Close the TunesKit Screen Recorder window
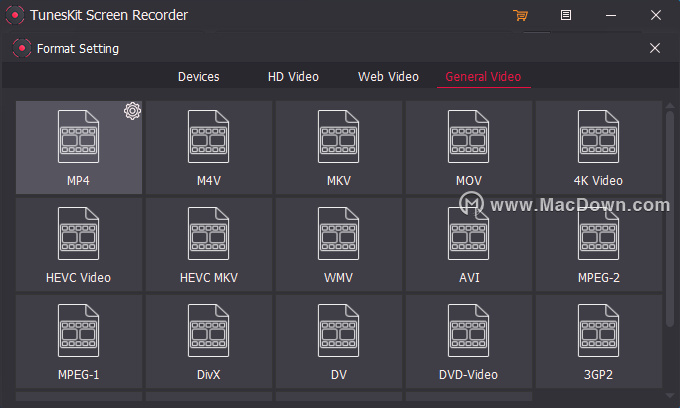This screenshot has width=680, height=408. click(x=656, y=15)
